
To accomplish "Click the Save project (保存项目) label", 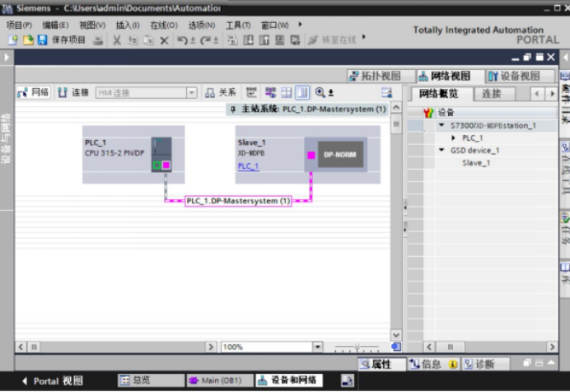I will (68, 40).
